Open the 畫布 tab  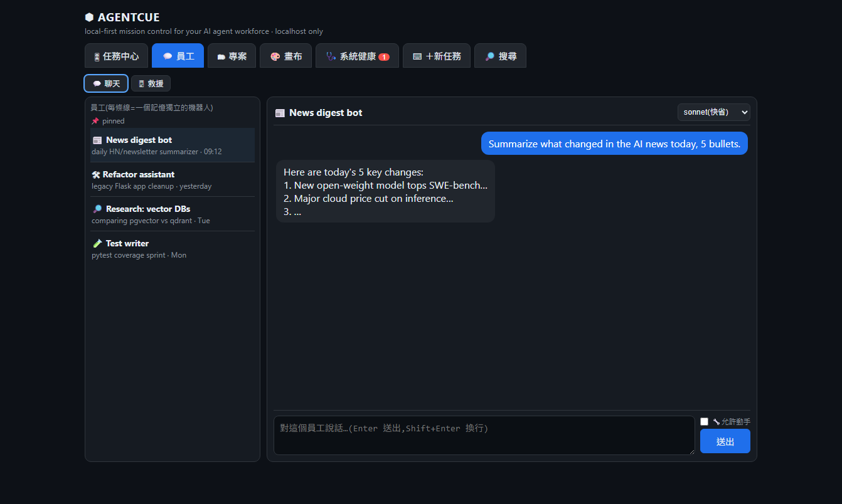click(286, 56)
